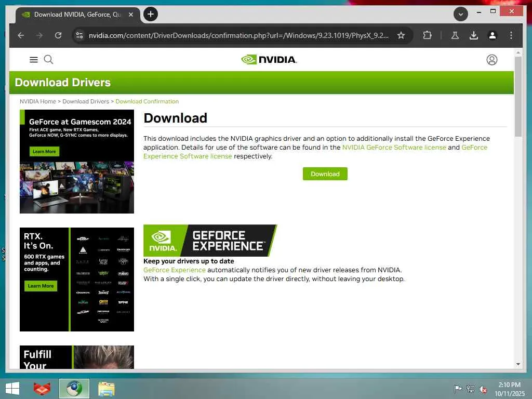The height and width of the screenshot is (399, 532).
Task: Click the page scrollbar thumb
Action: coord(518,96)
